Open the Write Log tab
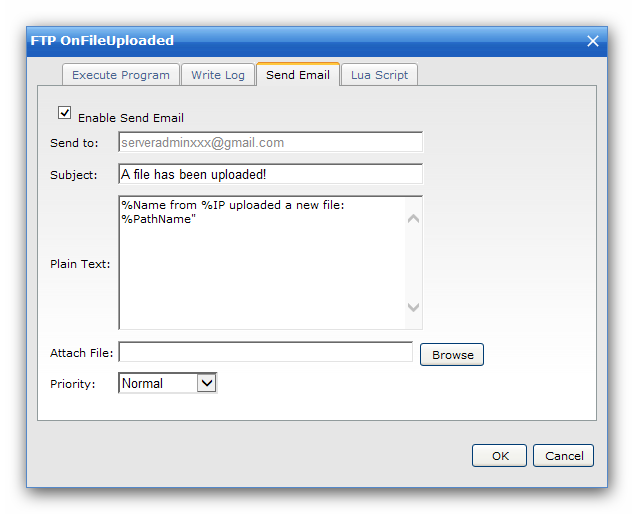Screen dimensions: 634x514 coord(218,75)
